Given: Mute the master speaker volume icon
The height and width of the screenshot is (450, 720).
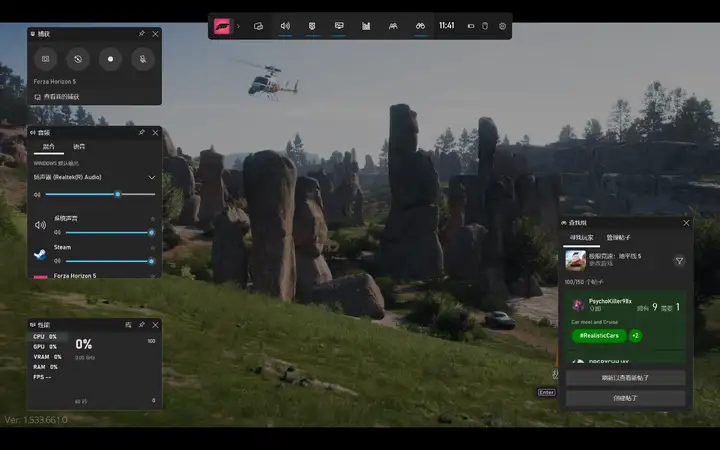Looking at the screenshot, I should coord(37,195).
